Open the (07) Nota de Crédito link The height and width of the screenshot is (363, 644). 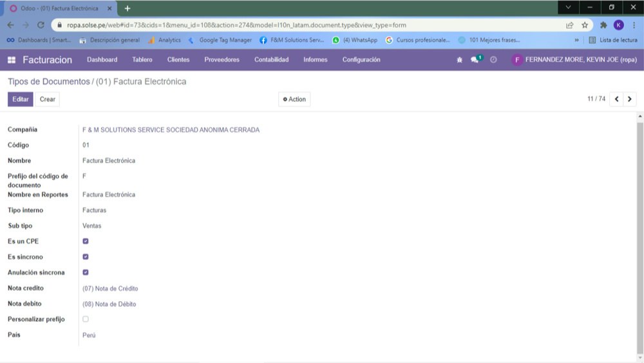[x=110, y=288]
